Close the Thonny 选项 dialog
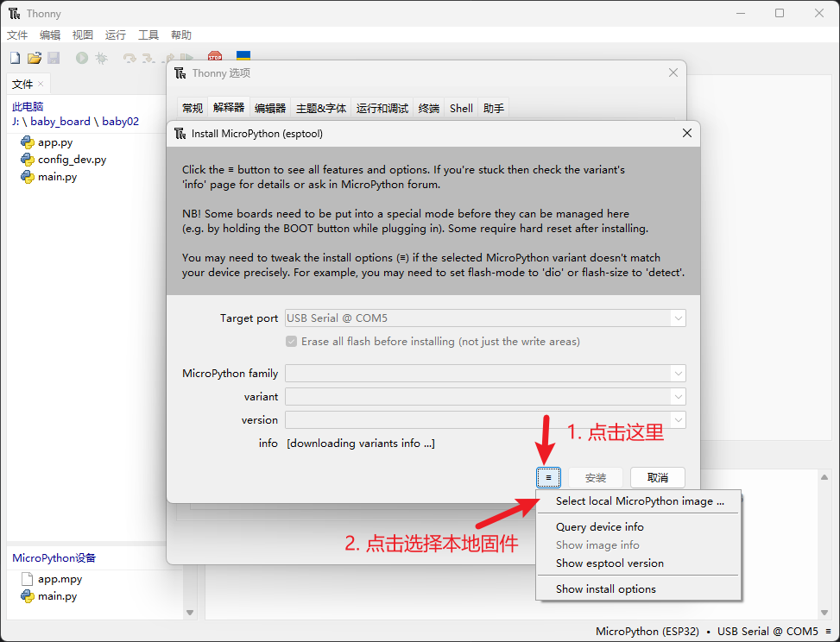This screenshot has height=642, width=840. pos(673,72)
